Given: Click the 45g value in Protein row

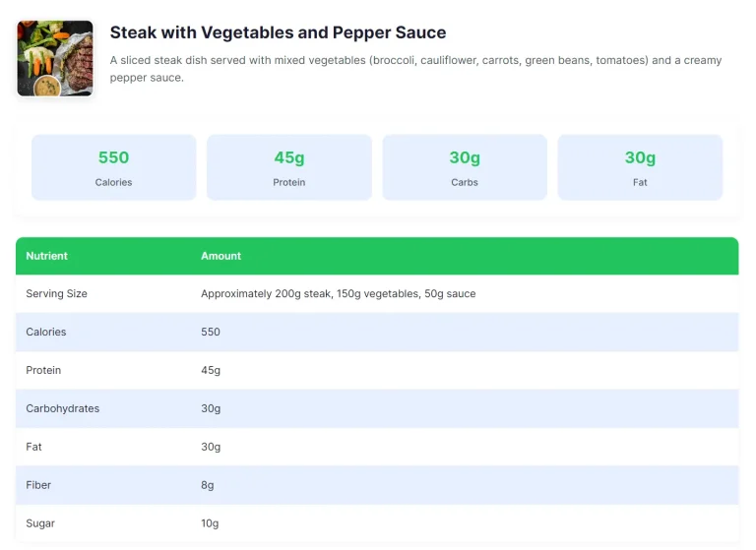Looking at the screenshot, I should pos(211,371).
